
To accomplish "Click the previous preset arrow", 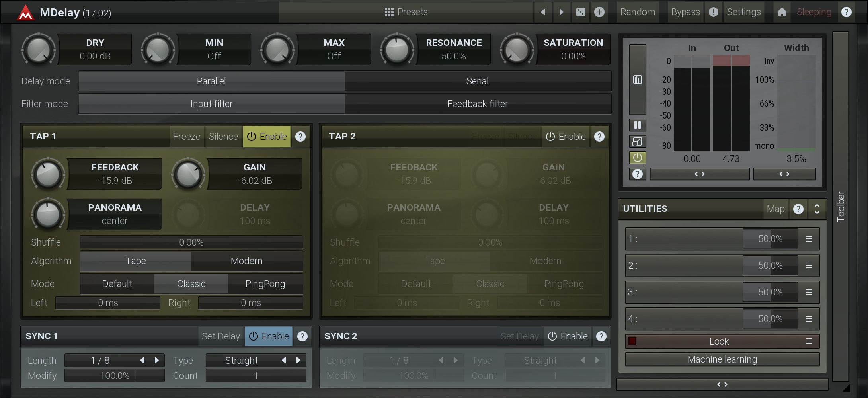I will [543, 12].
